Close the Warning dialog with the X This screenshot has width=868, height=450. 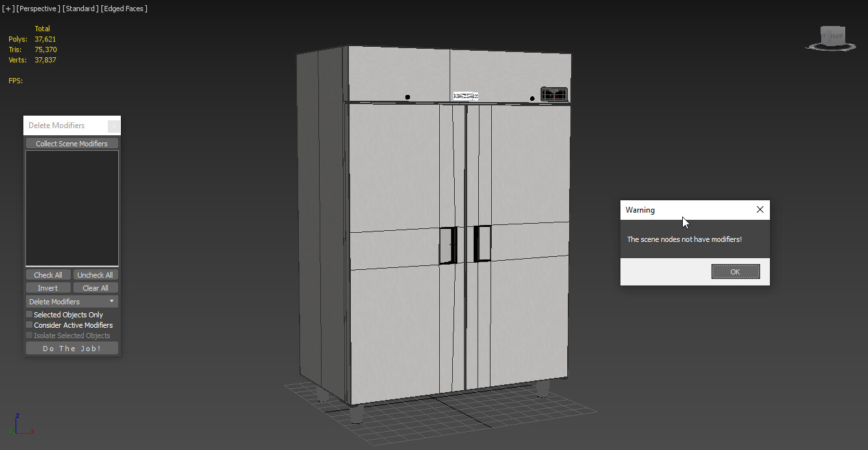[759, 209]
